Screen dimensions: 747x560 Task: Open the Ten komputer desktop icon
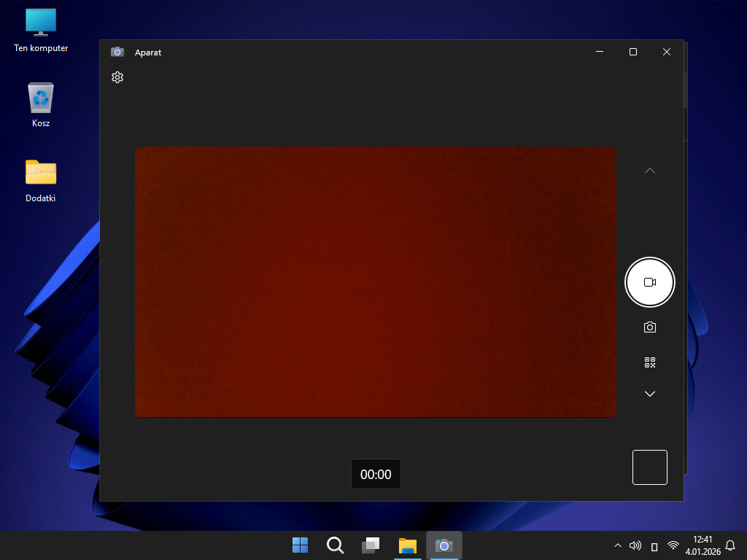click(x=41, y=31)
